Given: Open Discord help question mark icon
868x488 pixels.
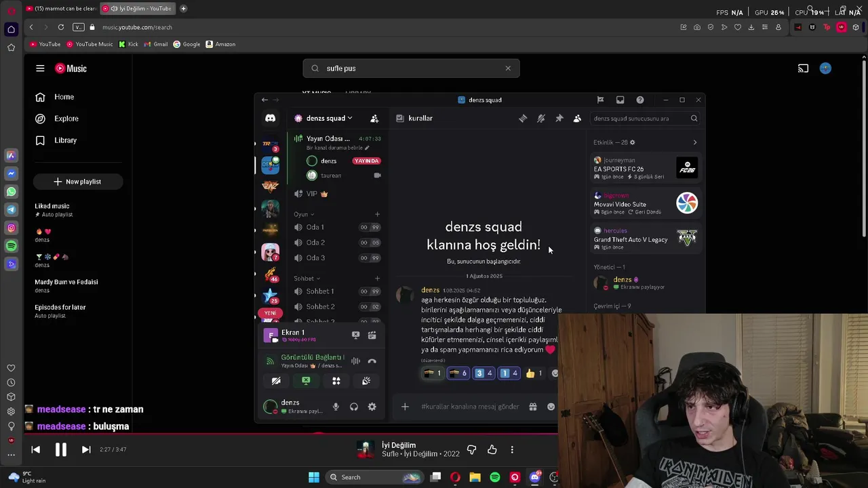Looking at the screenshot, I should point(640,100).
